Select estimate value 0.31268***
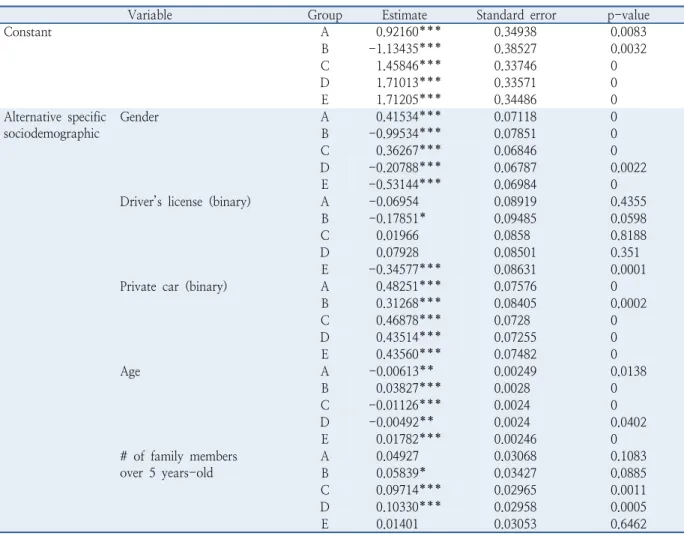This screenshot has height=536, width=684. [x=408, y=304]
